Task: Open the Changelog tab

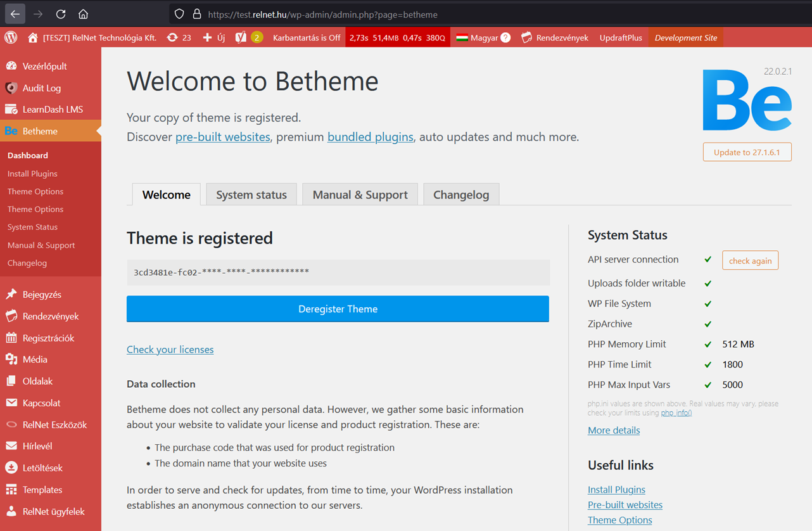Action: tap(461, 195)
